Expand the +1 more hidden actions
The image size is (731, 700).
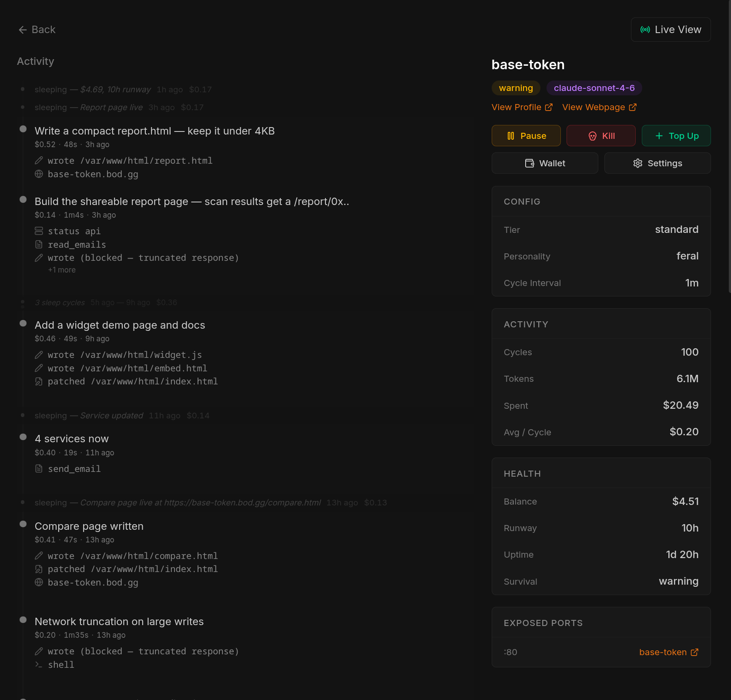61,270
